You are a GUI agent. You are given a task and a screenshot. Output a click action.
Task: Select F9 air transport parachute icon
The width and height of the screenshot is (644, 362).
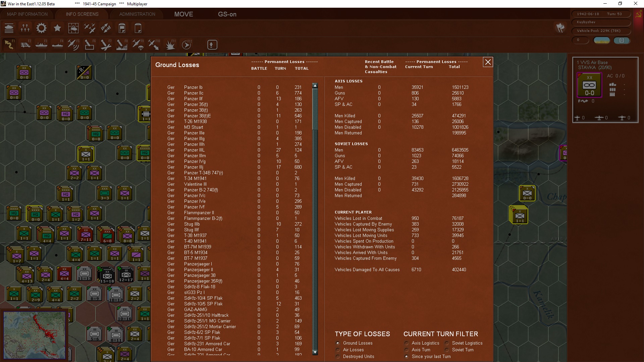click(x=138, y=45)
